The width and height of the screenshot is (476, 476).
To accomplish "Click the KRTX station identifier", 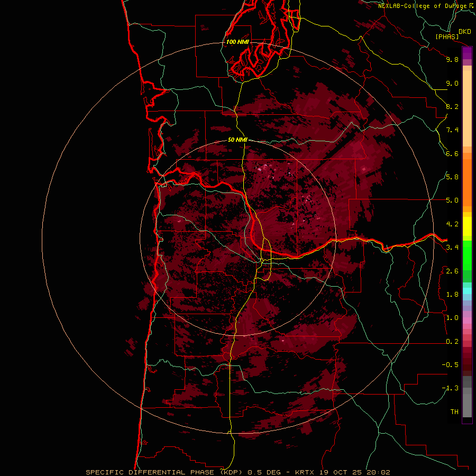I will click(305, 472).
